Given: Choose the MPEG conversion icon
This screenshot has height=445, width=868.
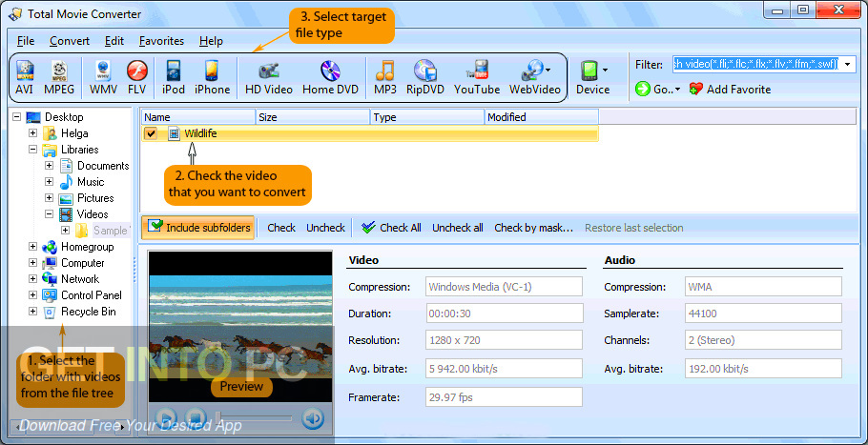Looking at the screenshot, I should pyautogui.click(x=59, y=77).
